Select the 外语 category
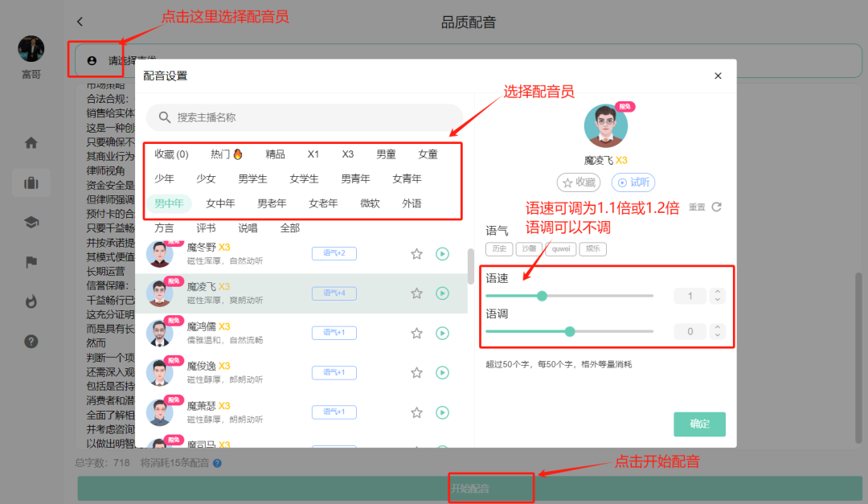868x504 pixels. (411, 203)
